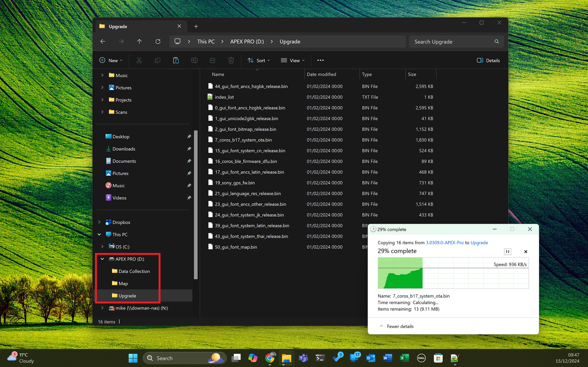Screen dimensions: 588x367
Task: Click APEX PRO (D:) in breadcrumb
Action: pos(247,41)
